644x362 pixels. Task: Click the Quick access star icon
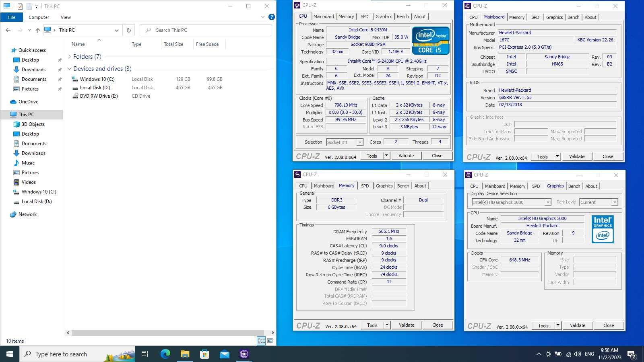point(14,50)
